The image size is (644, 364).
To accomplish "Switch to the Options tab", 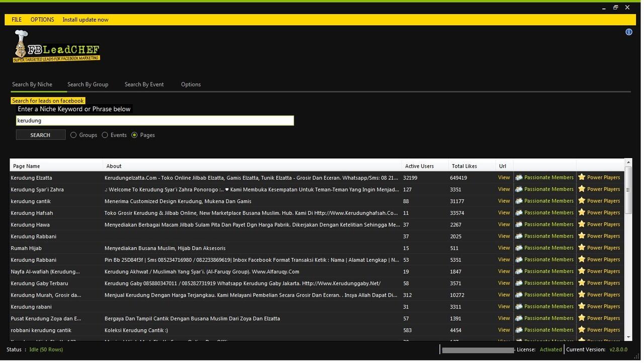I will coord(191,84).
